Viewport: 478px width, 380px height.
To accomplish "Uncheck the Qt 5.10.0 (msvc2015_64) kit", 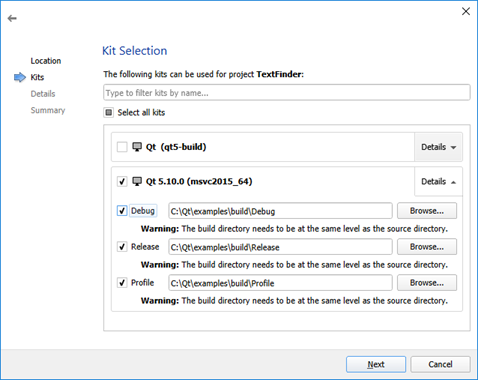I will pos(122,181).
